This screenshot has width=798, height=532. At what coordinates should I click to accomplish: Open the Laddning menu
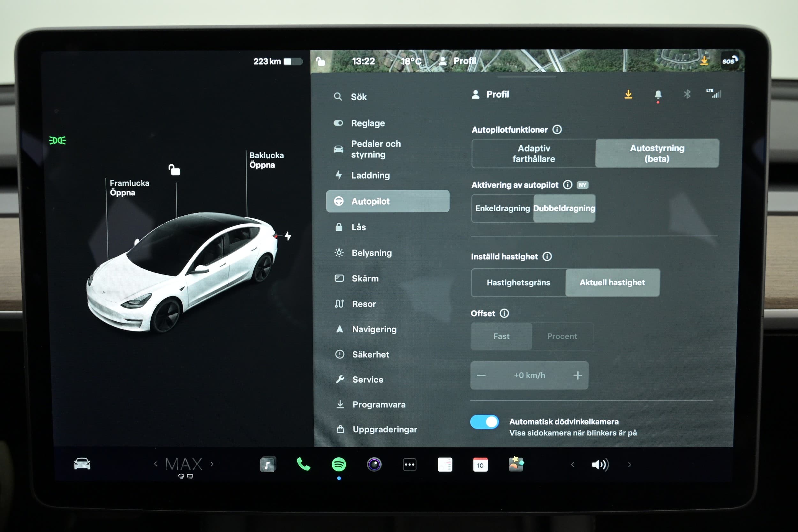pyautogui.click(x=370, y=176)
